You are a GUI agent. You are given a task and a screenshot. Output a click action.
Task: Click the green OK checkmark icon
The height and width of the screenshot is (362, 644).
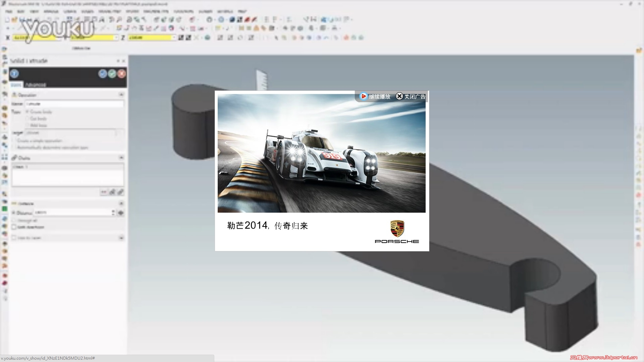point(112,73)
